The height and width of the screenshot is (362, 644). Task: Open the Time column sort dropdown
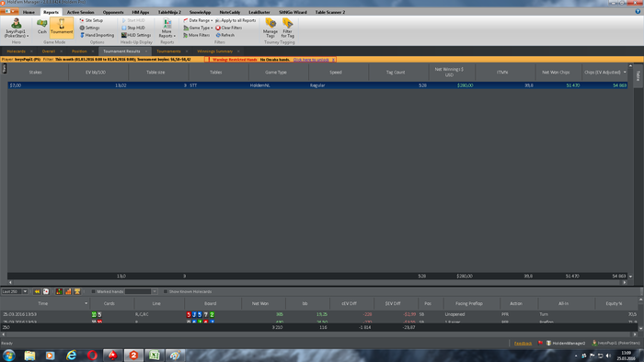coord(86,303)
